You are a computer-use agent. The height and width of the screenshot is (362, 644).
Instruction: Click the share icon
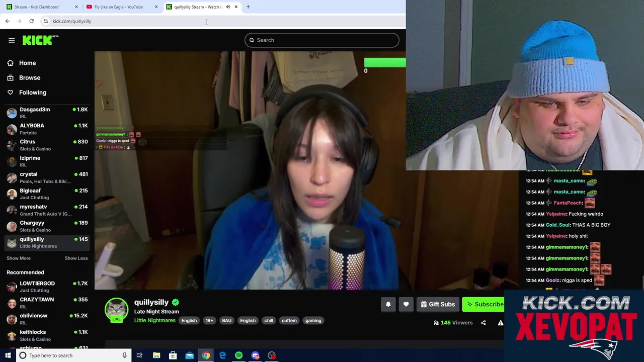[x=483, y=323]
